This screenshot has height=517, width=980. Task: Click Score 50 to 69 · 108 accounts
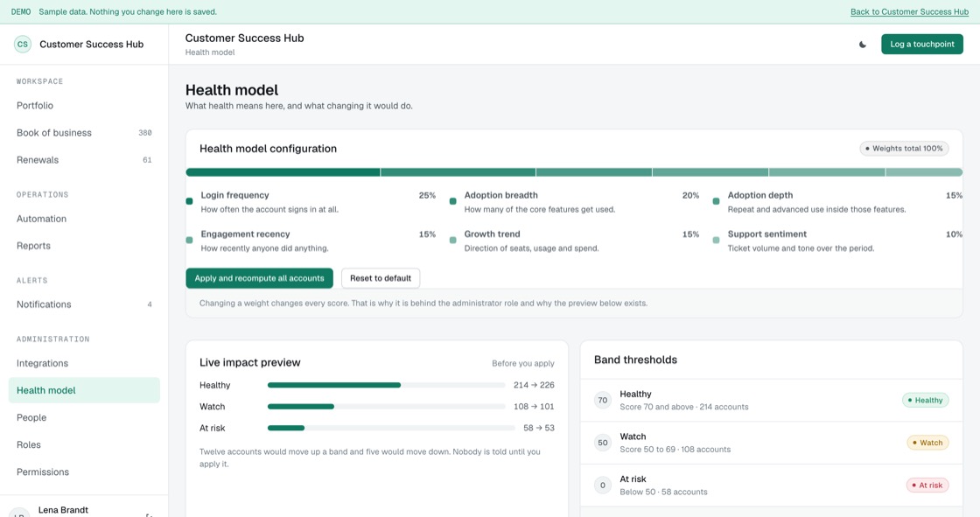[675, 450]
